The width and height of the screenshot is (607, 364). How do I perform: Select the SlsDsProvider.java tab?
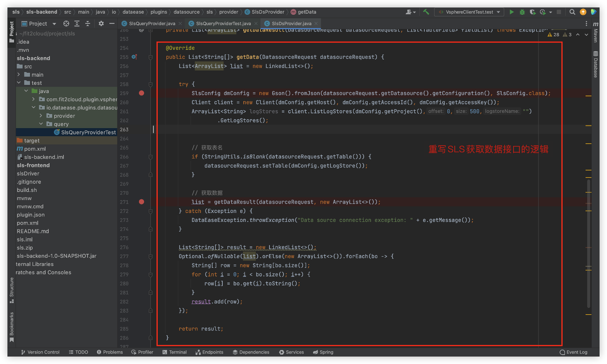pos(291,24)
